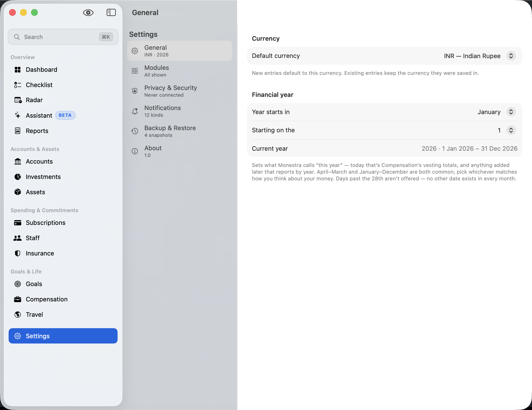Viewport: 532px width, 410px height.
Task: Click the Dashboard grid icon
Action: click(17, 70)
